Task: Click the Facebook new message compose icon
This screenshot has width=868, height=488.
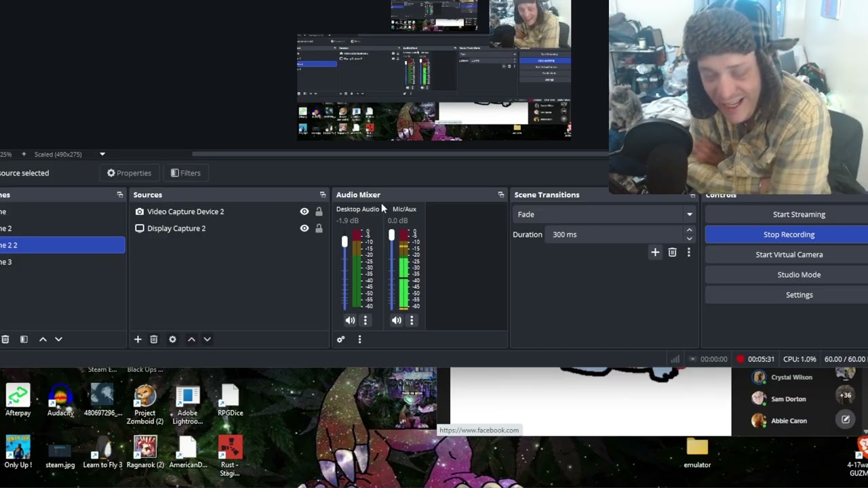Action: coord(846,420)
